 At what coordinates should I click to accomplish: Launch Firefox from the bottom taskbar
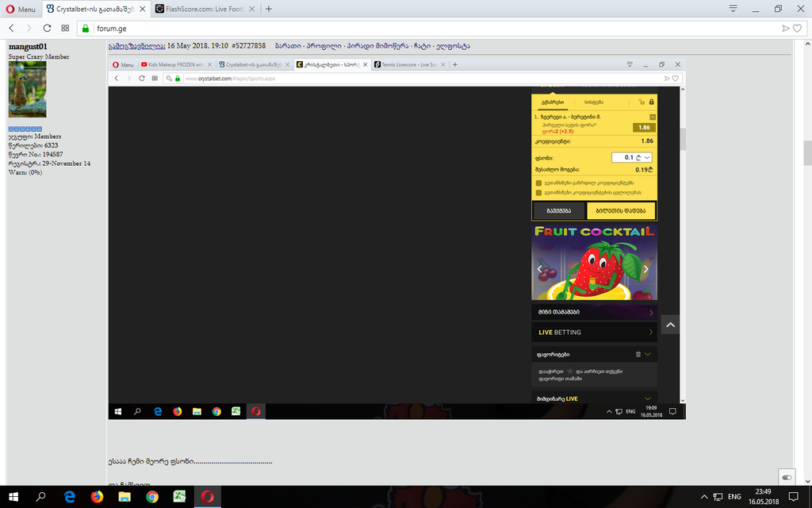(x=97, y=497)
